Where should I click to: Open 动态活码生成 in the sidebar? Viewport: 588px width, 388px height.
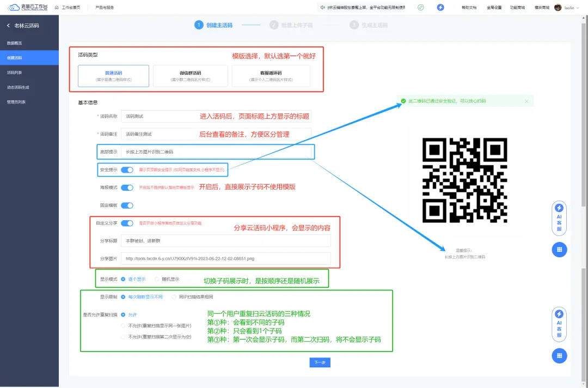[29, 87]
